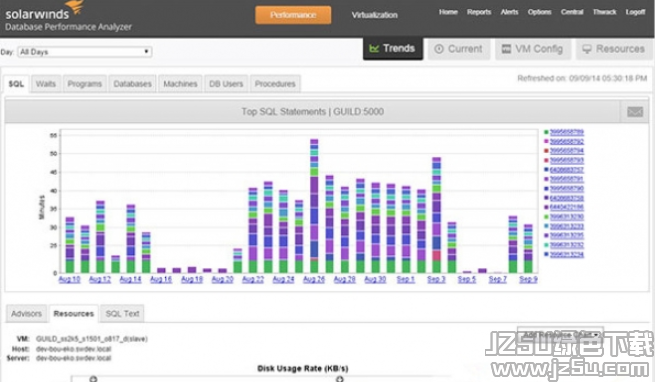Switch to the SQL Text tab

click(x=122, y=313)
